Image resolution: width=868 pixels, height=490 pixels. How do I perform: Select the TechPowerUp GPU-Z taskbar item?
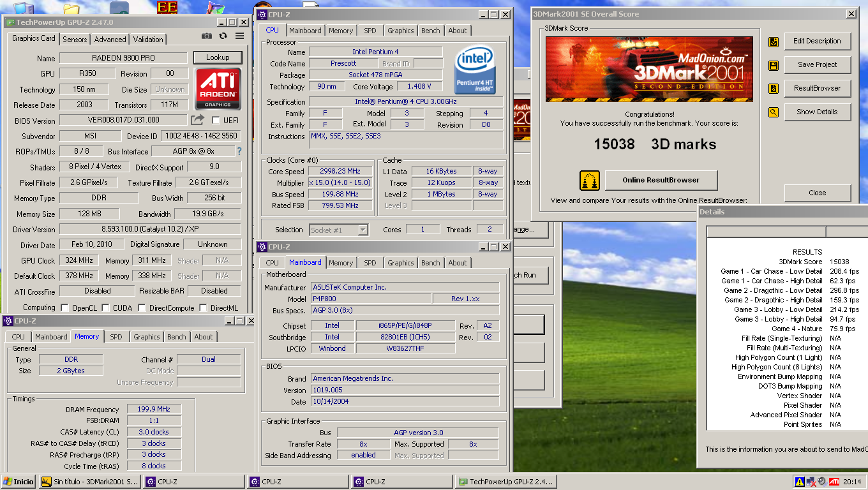pyautogui.click(x=507, y=482)
